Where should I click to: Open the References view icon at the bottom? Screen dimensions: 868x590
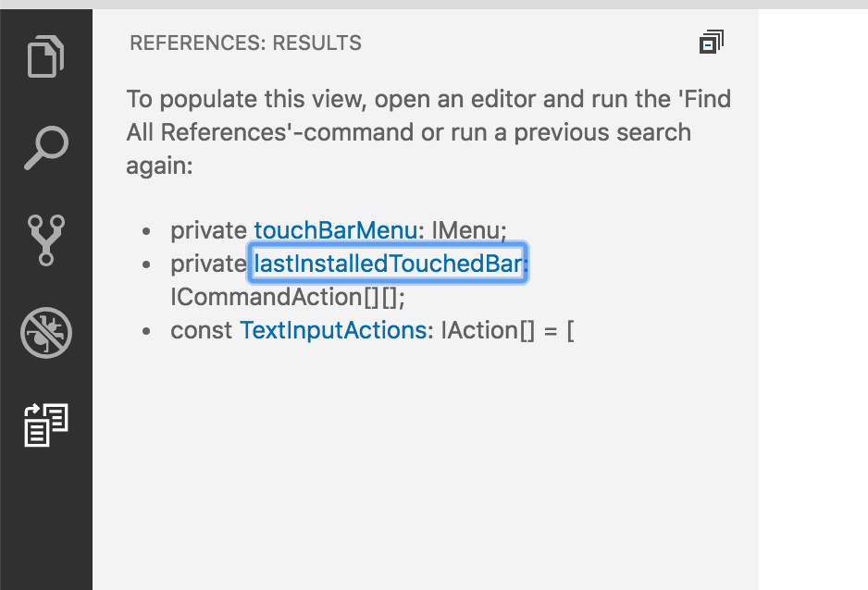pyautogui.click(x=45, y=425)
